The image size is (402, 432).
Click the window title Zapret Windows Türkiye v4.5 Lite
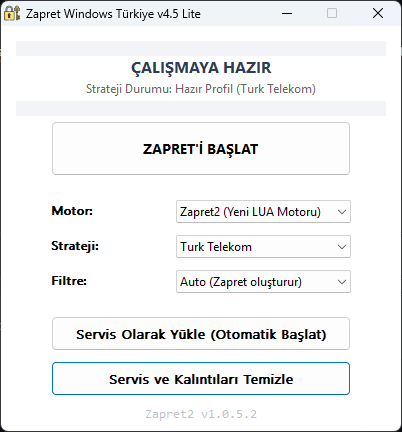(113, 14)
